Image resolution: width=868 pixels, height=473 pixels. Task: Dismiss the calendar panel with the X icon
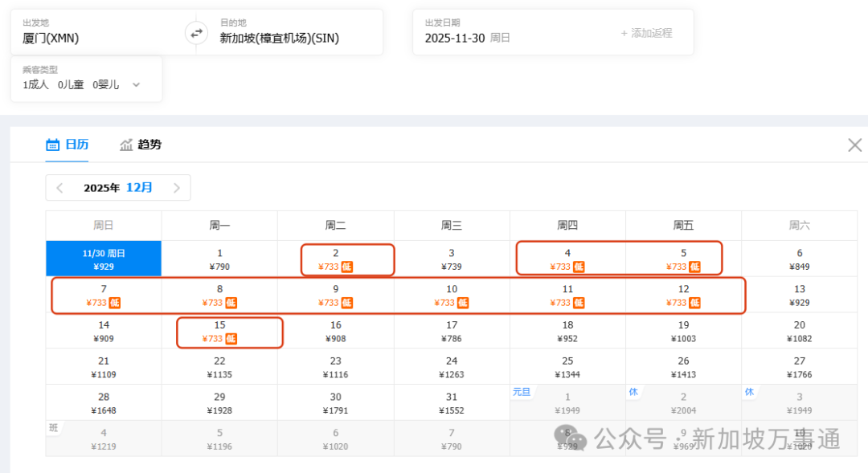[854, 145]
